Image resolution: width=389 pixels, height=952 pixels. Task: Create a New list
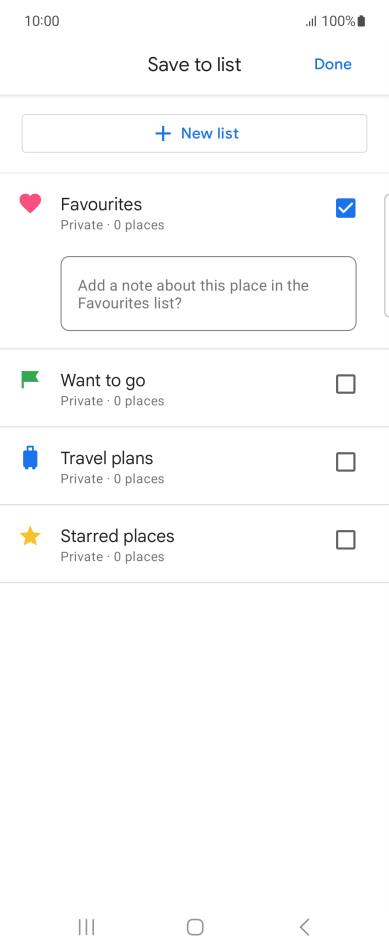tap(194, 134)
